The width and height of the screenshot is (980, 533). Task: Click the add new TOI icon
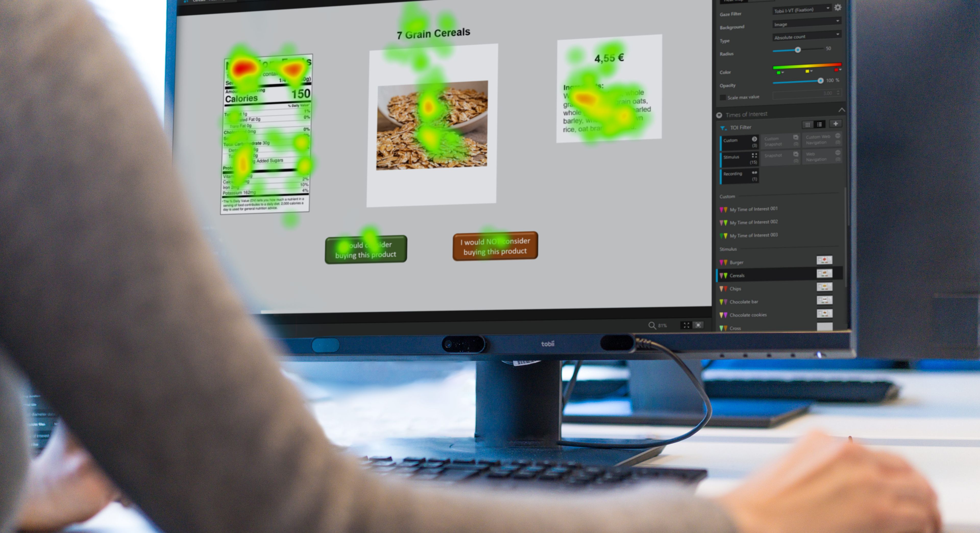click(x=836, y=125)
